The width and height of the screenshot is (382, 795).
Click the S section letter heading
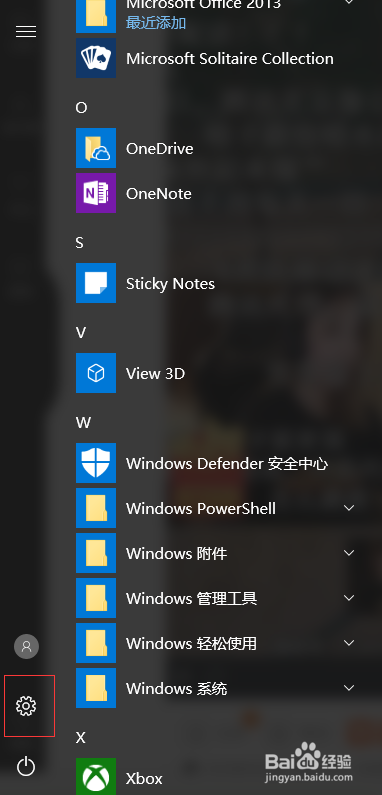pos(80,243)
